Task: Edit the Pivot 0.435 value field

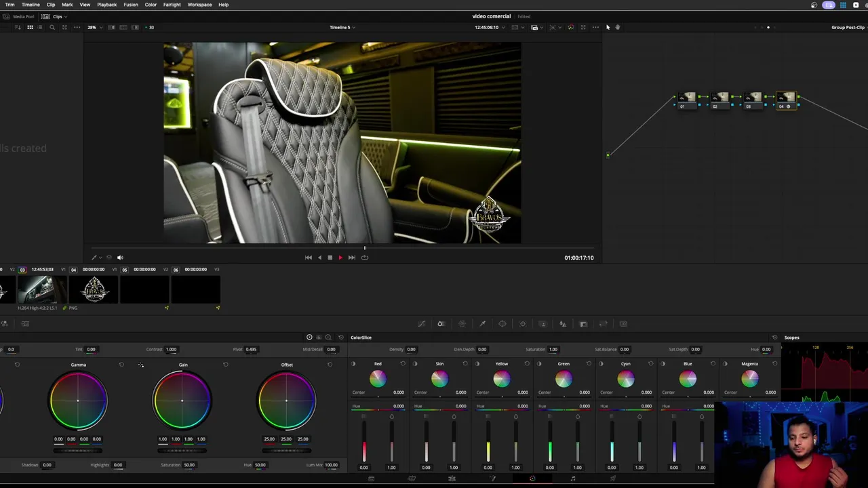Action: [x=251, y=350]
